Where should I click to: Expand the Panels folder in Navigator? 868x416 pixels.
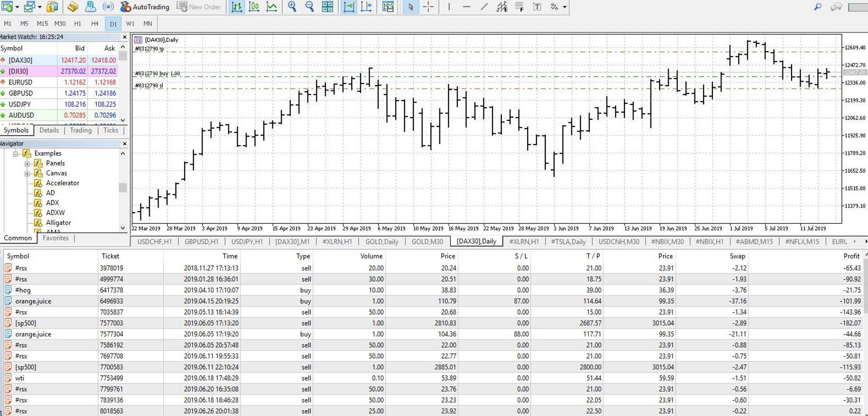[x=27, y=164]
